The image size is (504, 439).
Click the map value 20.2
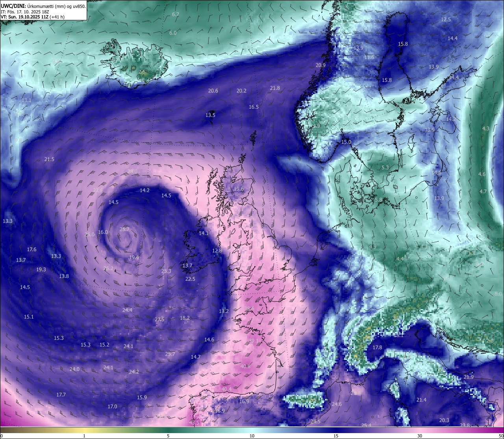(x=241, y=91)
